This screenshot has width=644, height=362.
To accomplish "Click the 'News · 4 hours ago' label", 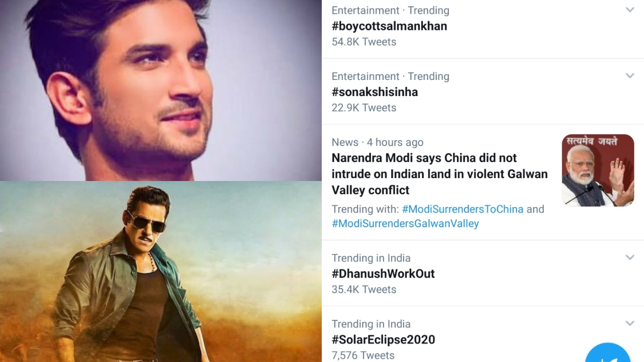I will [x=378, y=142].
